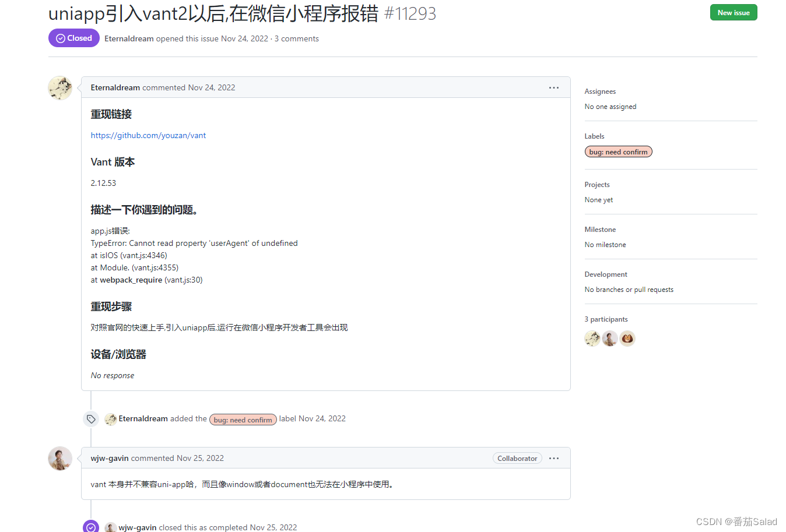Click Eternaldream author name in issue header
The height and width of the screenshot is (532, 786).
pos(129,38)
